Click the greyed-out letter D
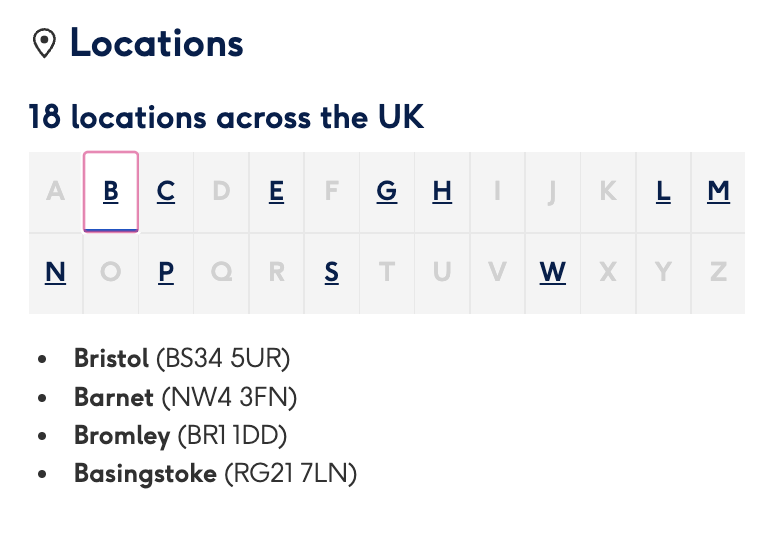Screen dimensions: 772x544 click(222, 192)
